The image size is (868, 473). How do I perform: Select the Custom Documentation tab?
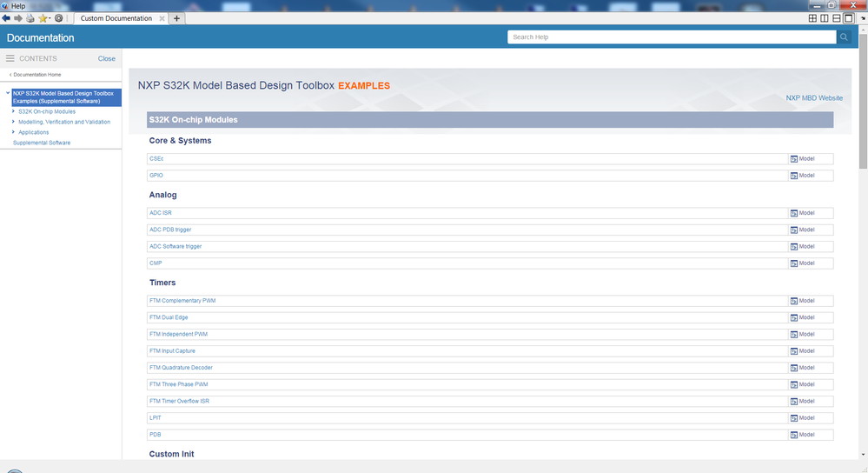click(116, 18)
